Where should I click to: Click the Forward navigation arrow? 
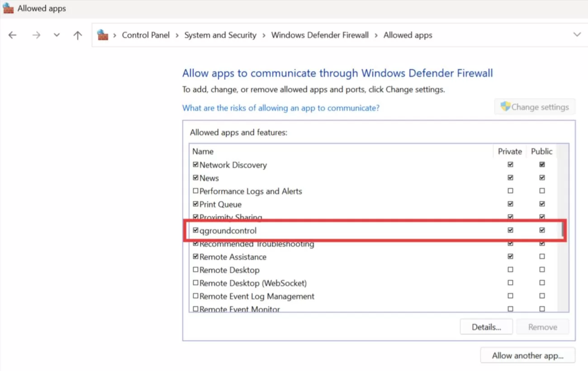[36, 35]
